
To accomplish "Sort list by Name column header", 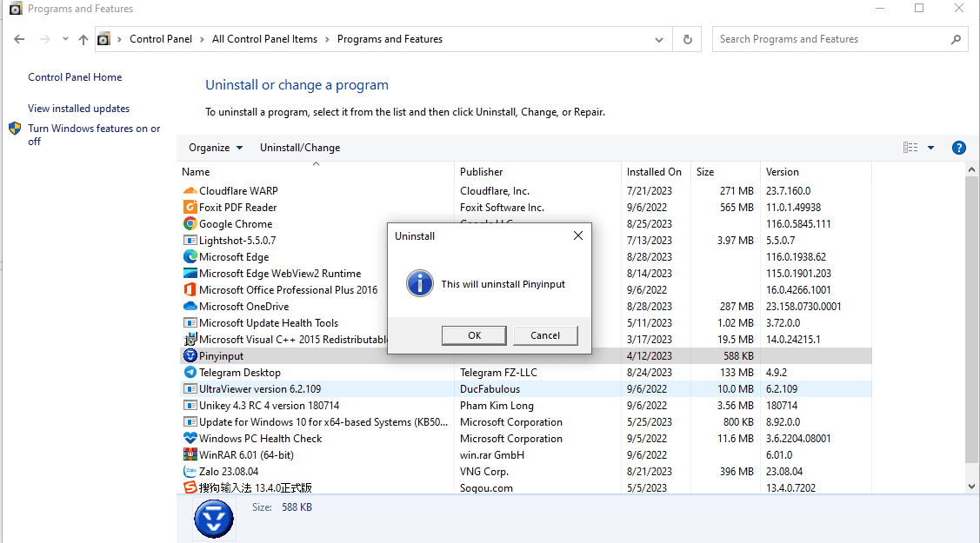I will click(x=317, y=172).
